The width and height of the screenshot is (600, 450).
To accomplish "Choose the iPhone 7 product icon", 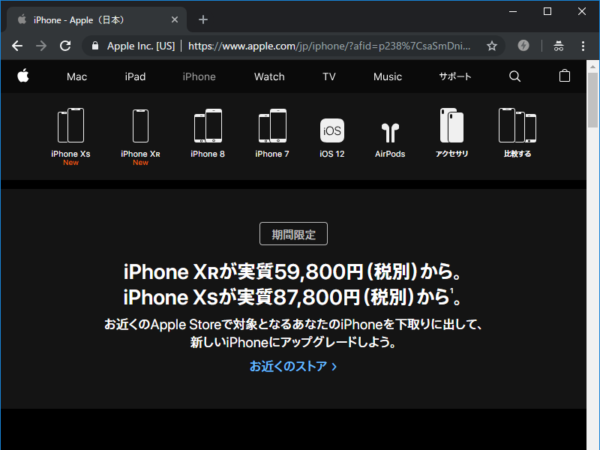I will (271, 127).
